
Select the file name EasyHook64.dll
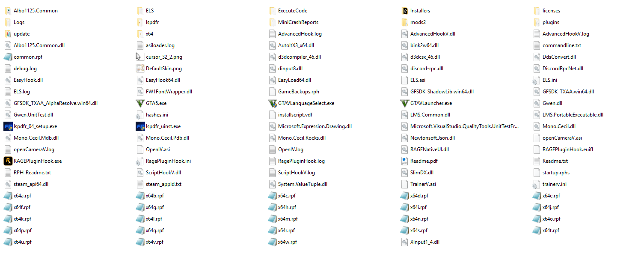coord(163,80)
